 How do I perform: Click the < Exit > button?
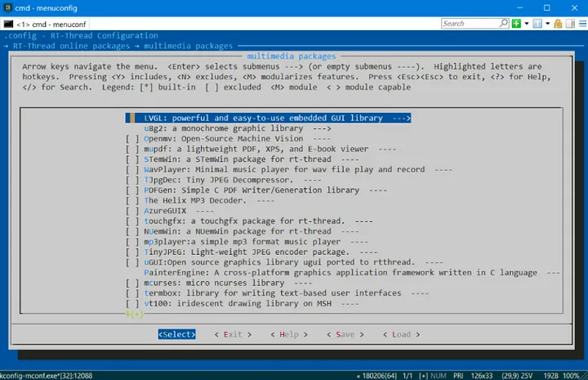233,334
